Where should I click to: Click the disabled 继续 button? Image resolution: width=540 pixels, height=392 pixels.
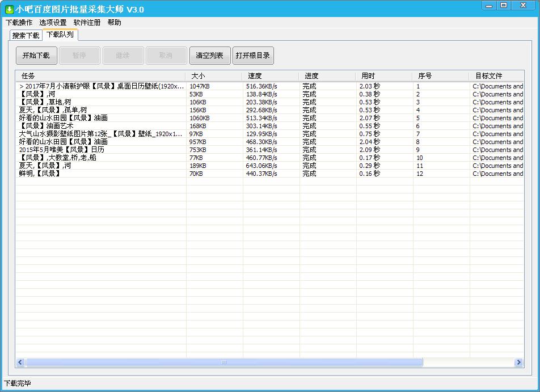click(123, 56)
